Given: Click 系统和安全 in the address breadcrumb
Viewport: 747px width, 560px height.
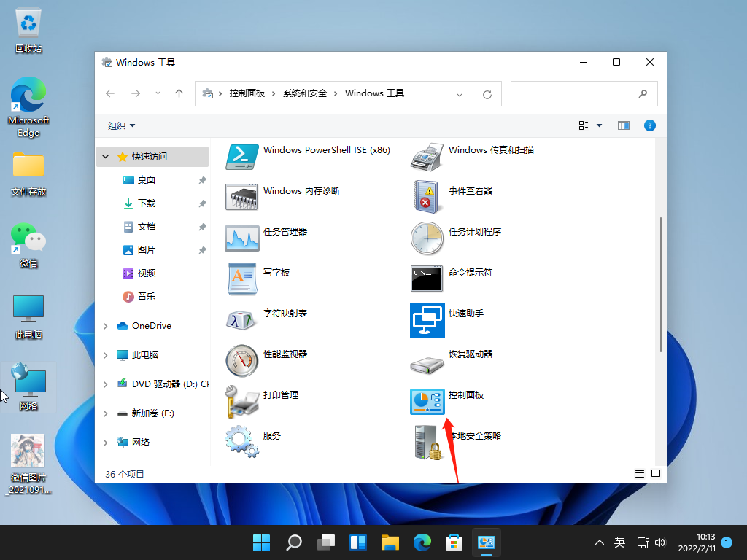Looking at the screenshot, I should pyautogui.click(x=305, y=93).
